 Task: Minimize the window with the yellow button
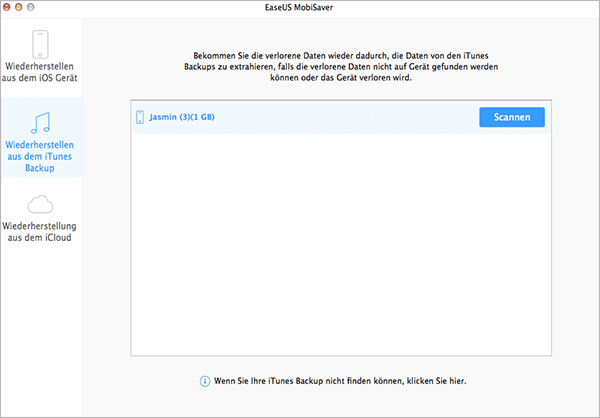point(18,7)
